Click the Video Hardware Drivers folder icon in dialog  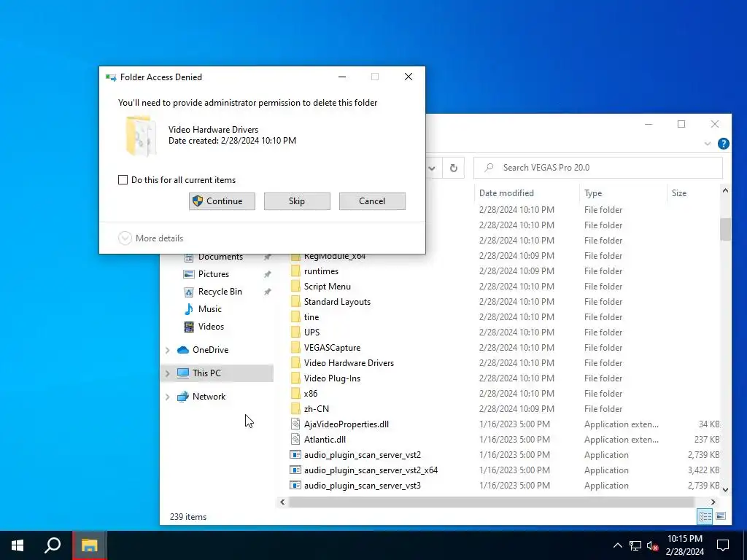141,136
